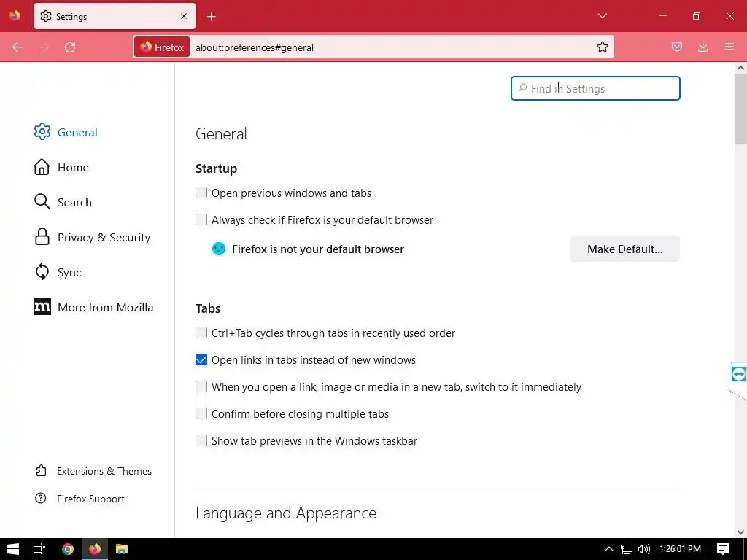The height and width of the screenshot is (560, 747).
Task: Launch Chrome from the taskbar
Action: tap(68, 549)
